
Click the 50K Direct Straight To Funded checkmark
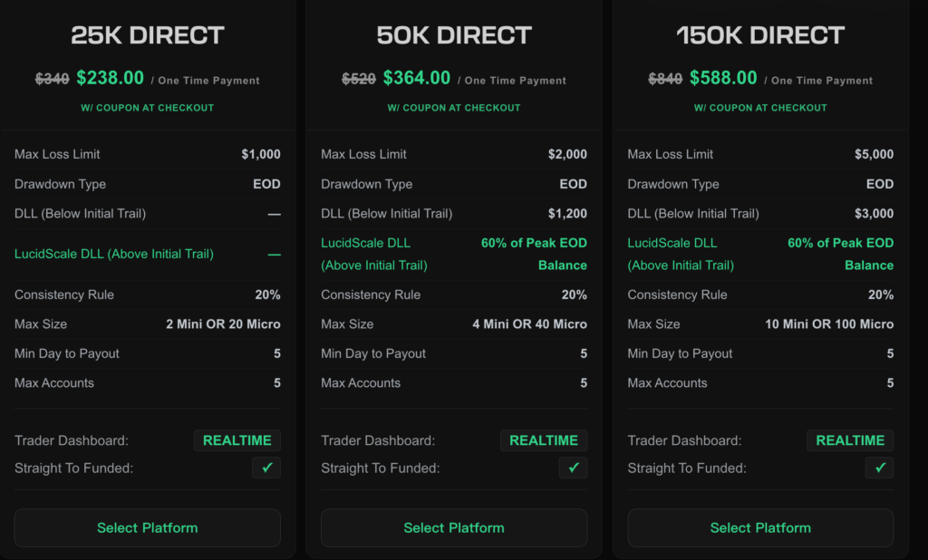pos(573,468)
